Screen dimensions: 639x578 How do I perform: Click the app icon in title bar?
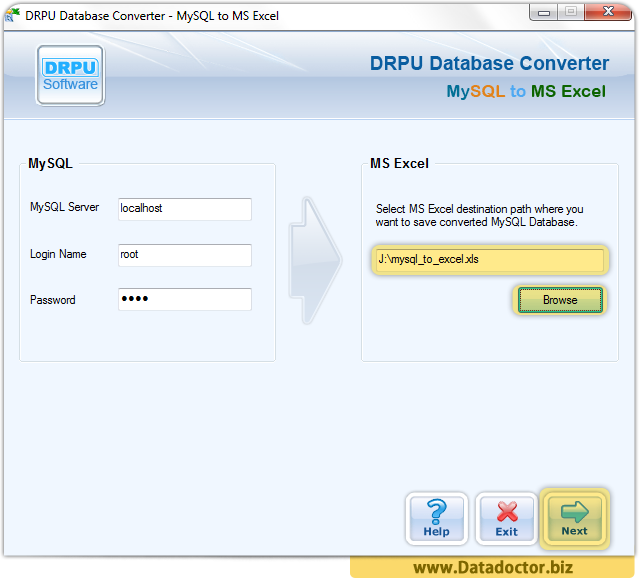coord(12,15)
